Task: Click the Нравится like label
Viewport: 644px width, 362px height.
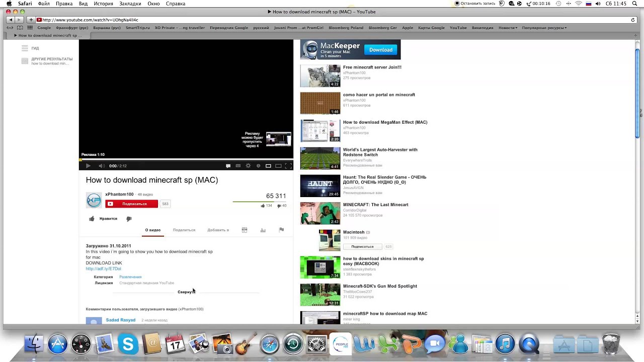Action: pyautogui.click(x=108, y=219)
